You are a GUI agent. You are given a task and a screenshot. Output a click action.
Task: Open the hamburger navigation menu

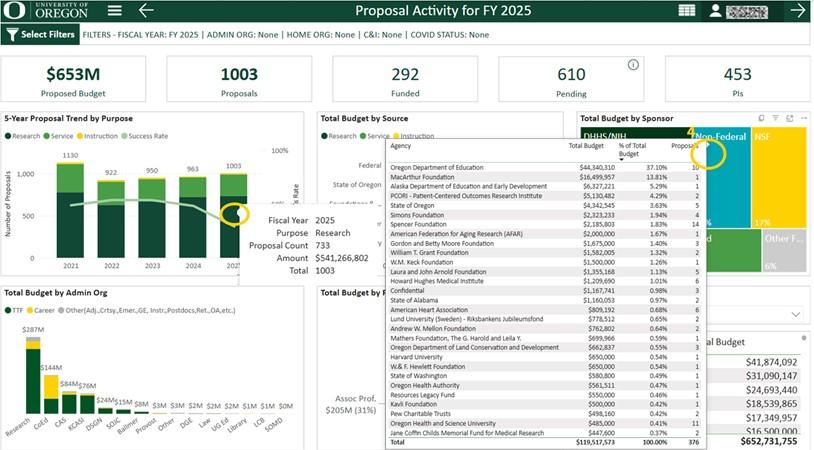tap(115, 10)
